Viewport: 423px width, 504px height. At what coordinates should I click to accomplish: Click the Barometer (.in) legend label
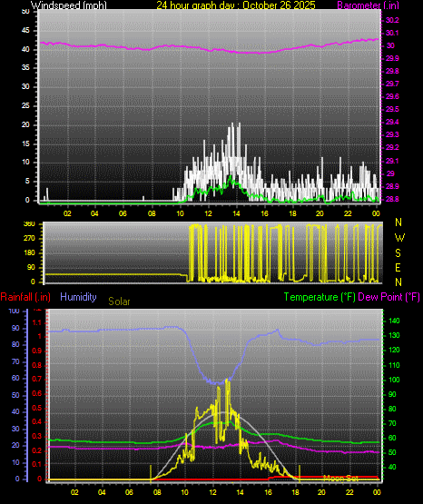369,5
